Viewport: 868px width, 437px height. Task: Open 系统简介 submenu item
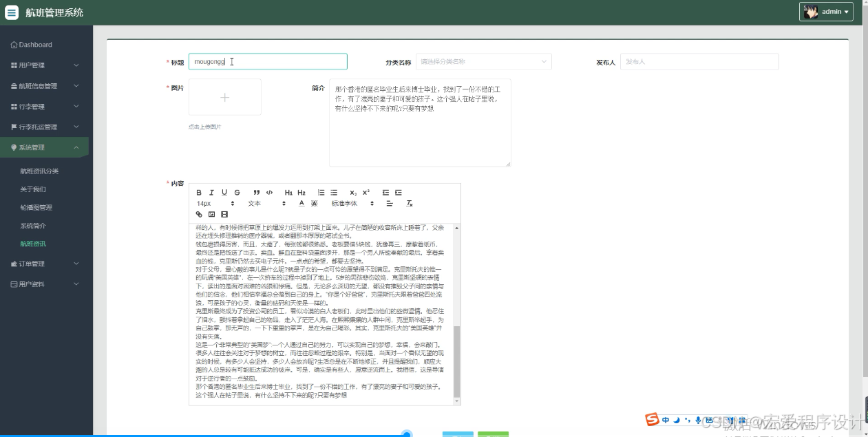click(33, 225)
